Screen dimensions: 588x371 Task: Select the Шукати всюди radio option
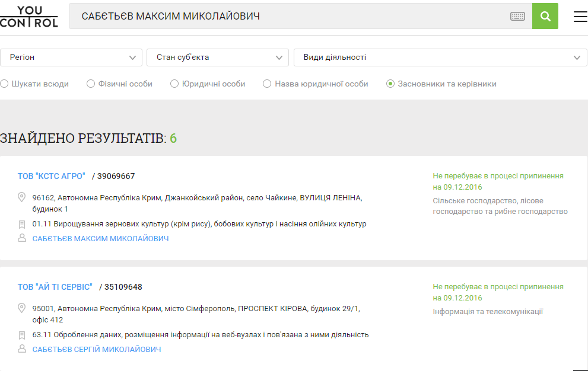coord(4,84)
